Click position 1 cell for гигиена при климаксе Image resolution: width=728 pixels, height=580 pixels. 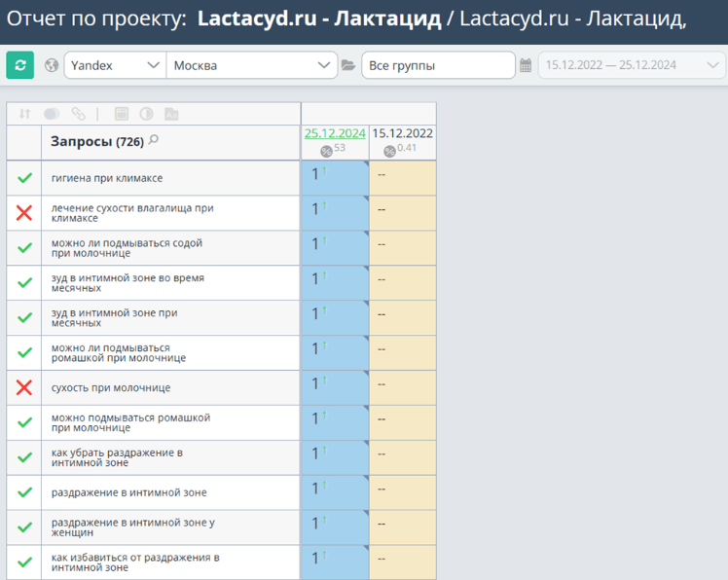click(335, 178)
